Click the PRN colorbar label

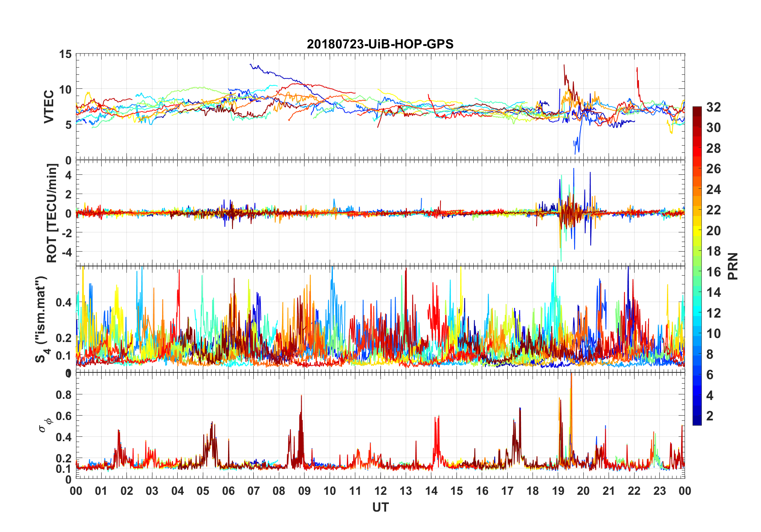click(733, 266)
